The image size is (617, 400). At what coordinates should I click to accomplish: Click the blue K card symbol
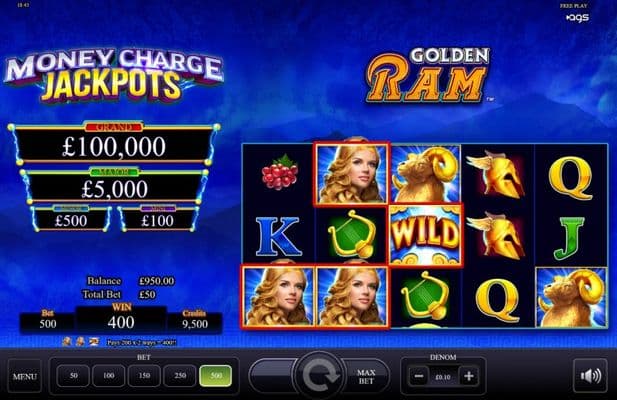point(279,236)
